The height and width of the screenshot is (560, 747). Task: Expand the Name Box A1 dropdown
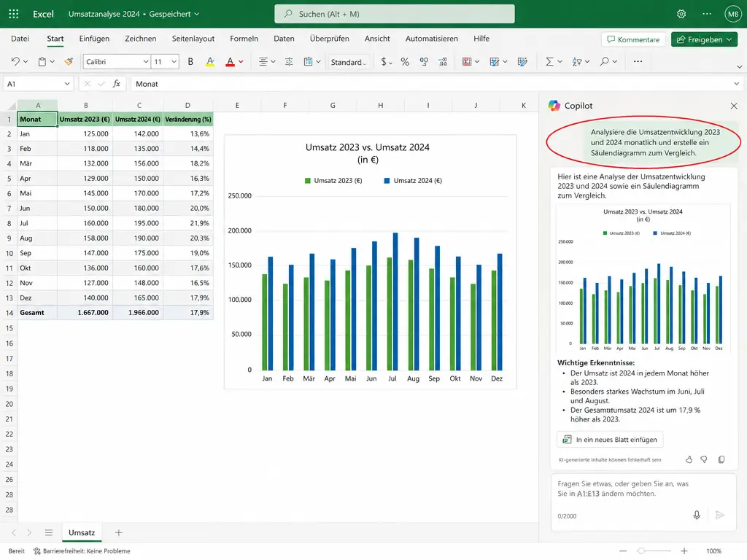tap(66, 84)
